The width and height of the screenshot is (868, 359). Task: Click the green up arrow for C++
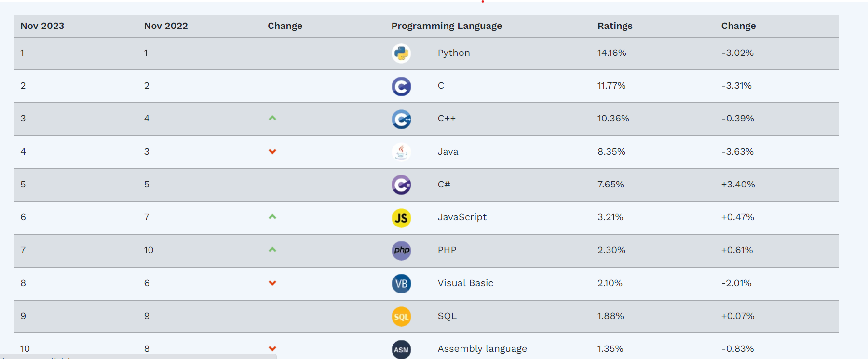[x=272, y=118]
